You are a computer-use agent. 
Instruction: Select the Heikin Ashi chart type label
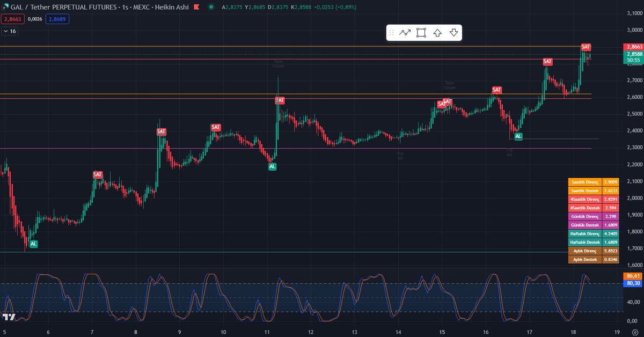tap(172, 7)
